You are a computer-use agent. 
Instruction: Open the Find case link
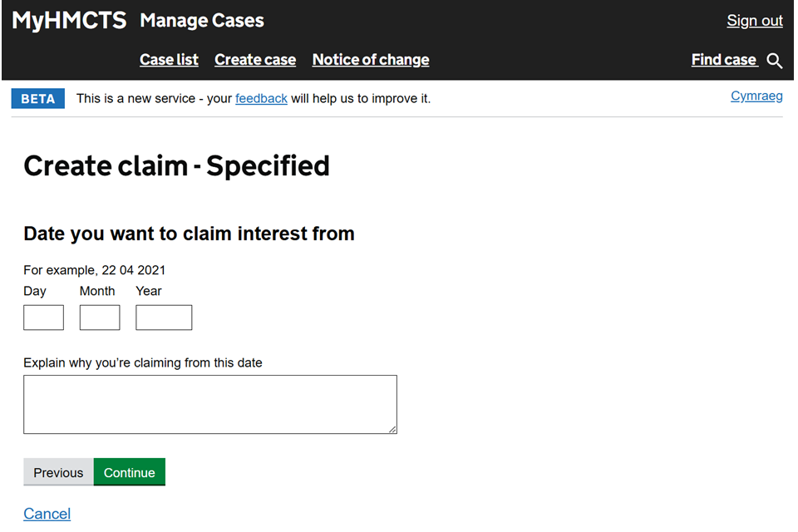coord(724,60)
